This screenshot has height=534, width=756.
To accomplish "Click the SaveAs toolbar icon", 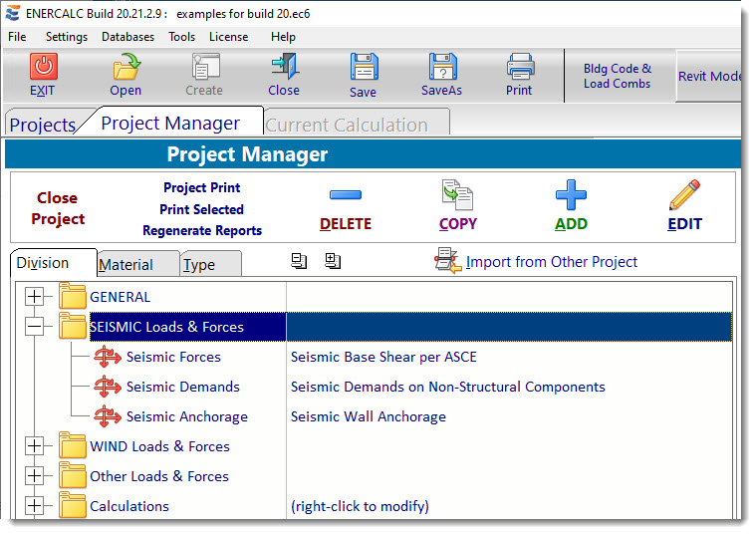I will 441,68.
